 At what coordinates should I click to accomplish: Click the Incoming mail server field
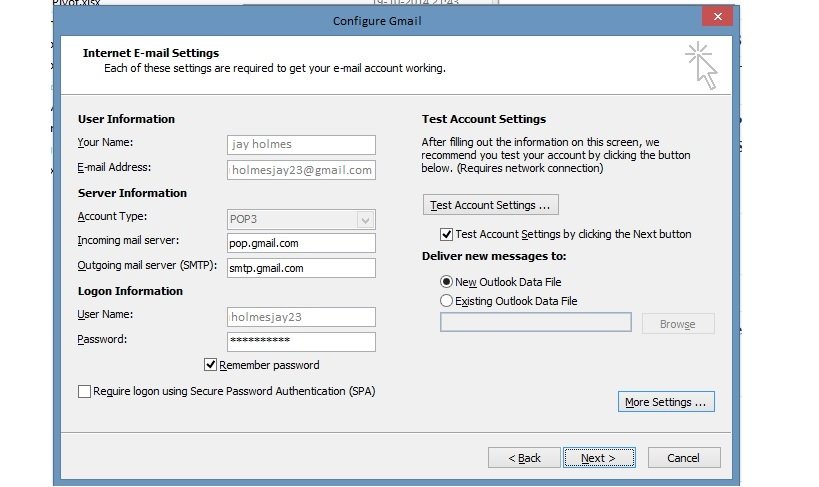tap(301, 243)
